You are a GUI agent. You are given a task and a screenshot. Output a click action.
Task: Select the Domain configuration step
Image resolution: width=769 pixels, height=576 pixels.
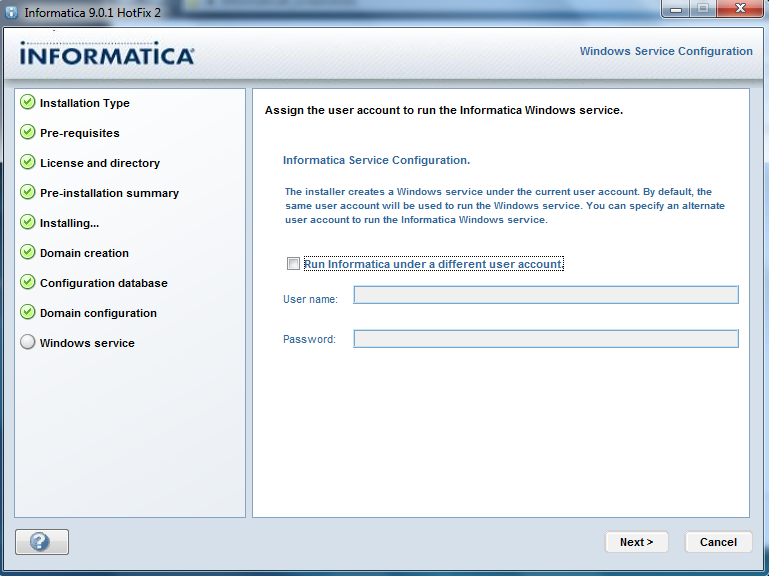[x=98, y=313]
